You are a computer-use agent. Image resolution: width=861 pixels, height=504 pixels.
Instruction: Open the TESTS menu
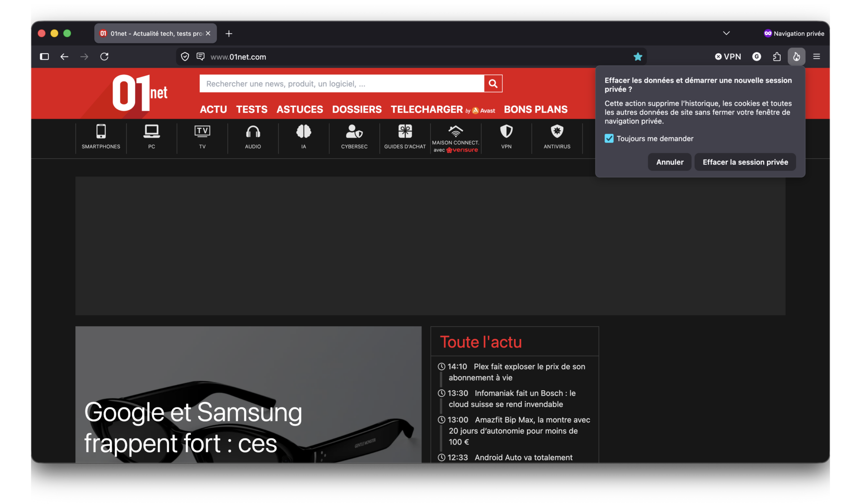click(252, 109)
